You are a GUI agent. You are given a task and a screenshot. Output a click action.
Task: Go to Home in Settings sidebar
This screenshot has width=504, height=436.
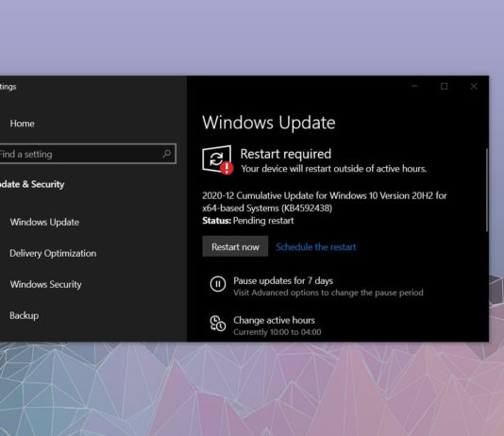coord(22,124)
